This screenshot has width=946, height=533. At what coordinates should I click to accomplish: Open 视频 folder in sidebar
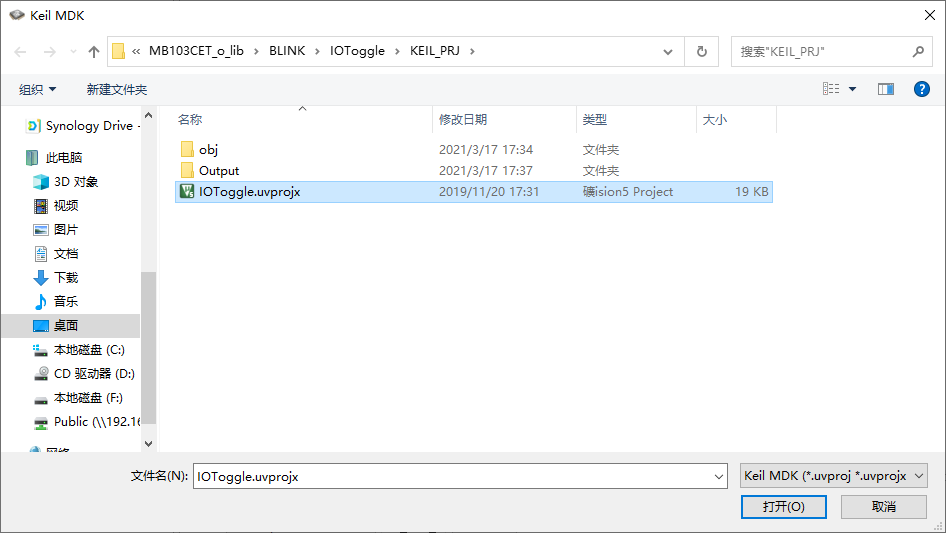[56, 206]
